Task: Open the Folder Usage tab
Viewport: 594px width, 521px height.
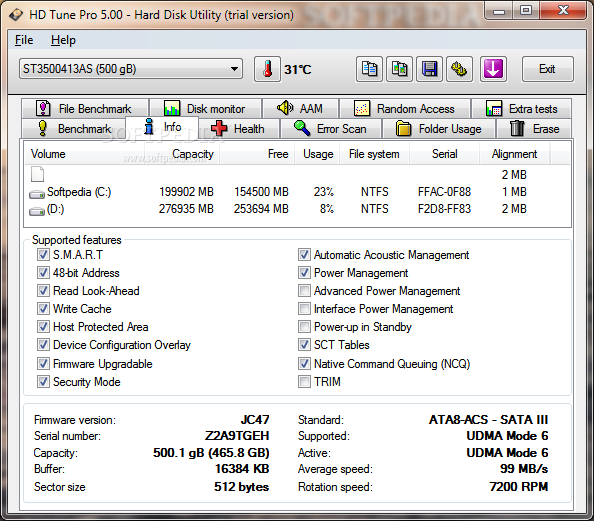Action: tap(439, 128)
